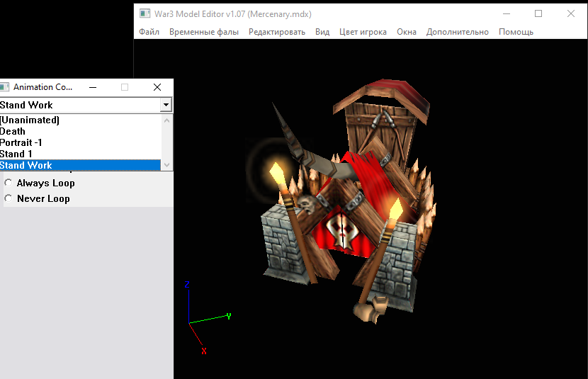Screen dimensions: 588x379
Task: Select the Always Loop radio button
Action: (x=9, y=183)
